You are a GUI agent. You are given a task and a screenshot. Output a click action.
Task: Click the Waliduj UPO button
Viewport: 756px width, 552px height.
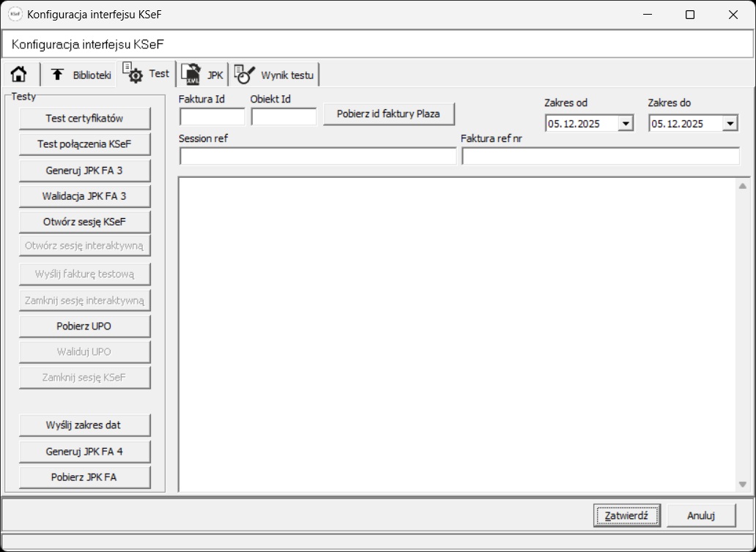pos(85,351)
